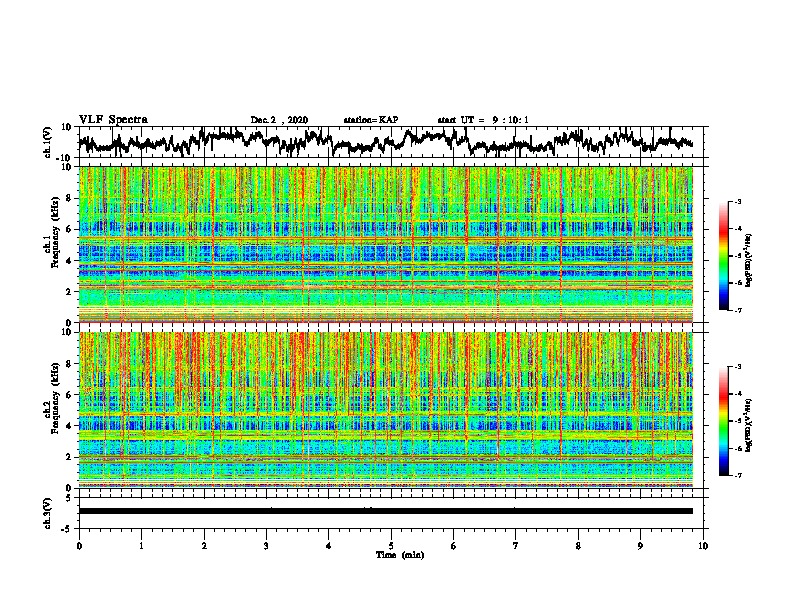This screenshot has width=792, height=612.
Task: Click the "3" tick on the time axis
Action: [266, 546]
